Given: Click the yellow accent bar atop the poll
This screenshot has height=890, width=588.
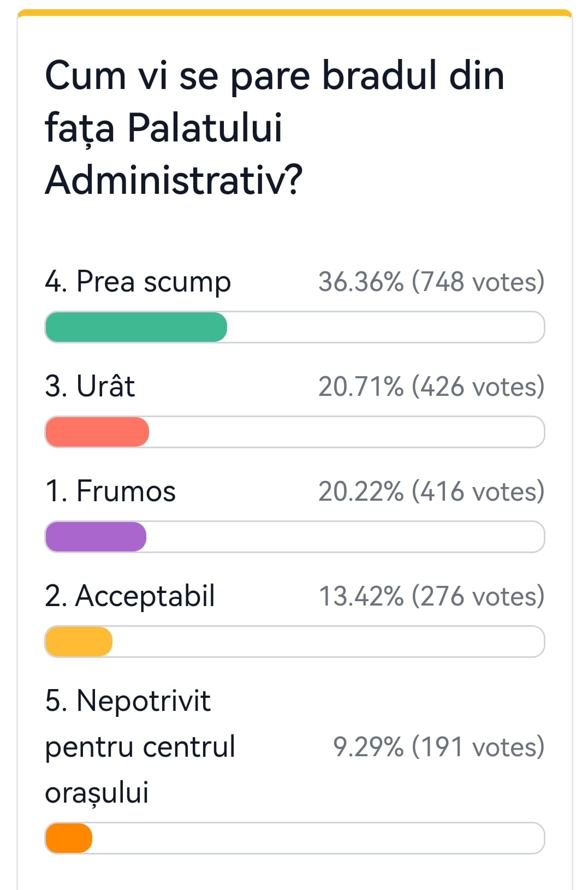Looking at the screenshot, I should 295,13.
